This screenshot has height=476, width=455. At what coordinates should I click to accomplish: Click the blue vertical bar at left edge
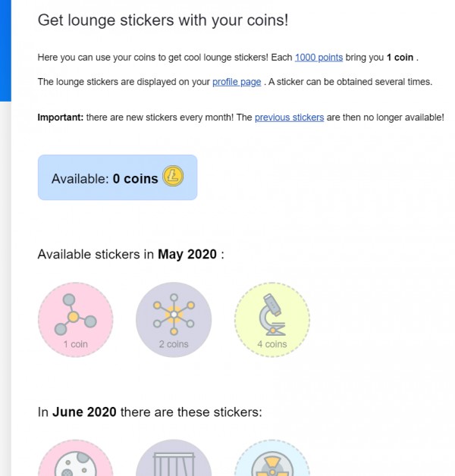click(5, 50)
